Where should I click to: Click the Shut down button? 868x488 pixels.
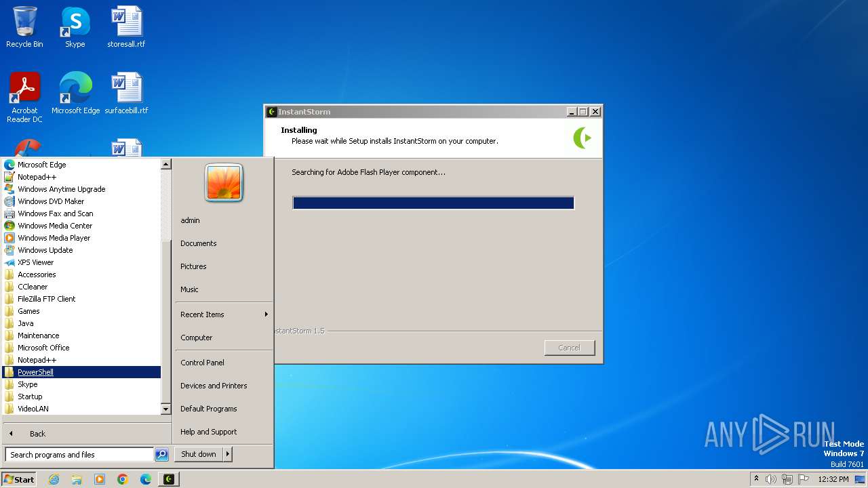(199, 454)
